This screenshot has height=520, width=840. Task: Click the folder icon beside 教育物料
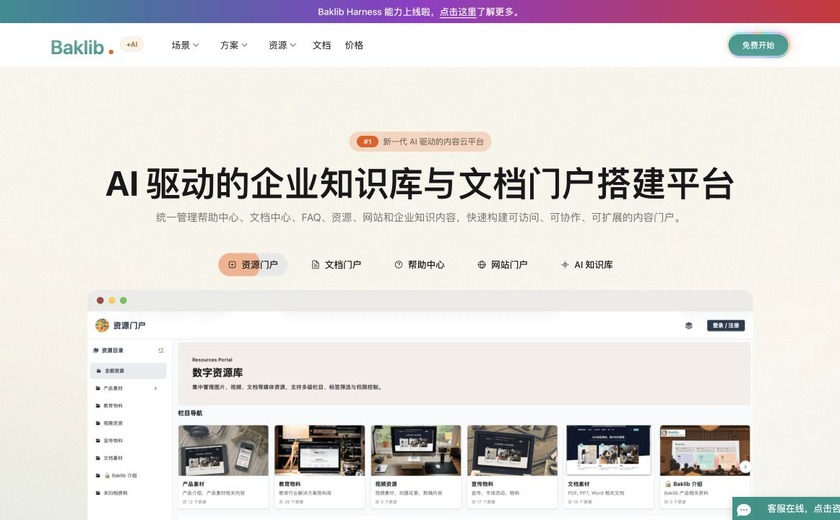(98, 405)
